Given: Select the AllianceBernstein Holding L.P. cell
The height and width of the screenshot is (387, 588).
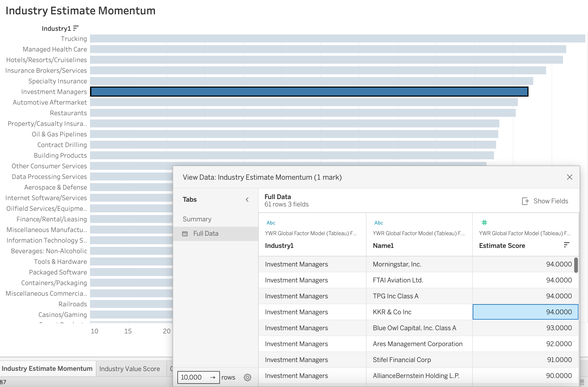Looking at the screenshot, I should (419, 376).
